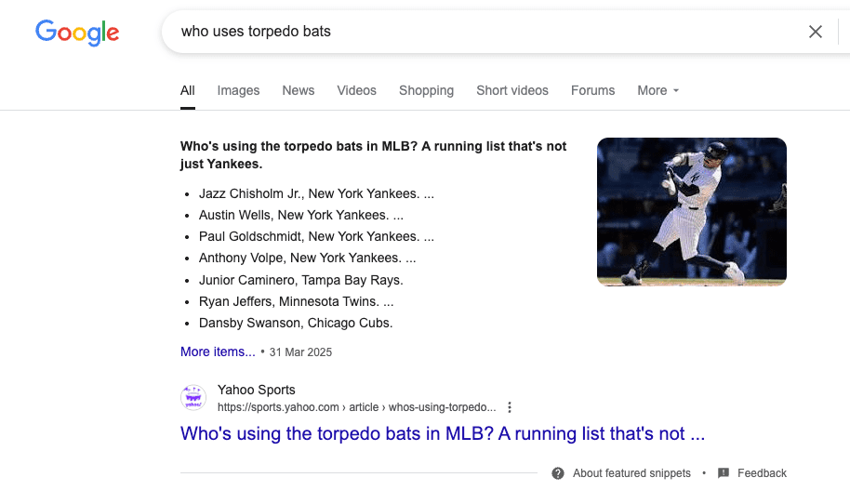Click the Google logo
The image size is (850, 504).
(x=77, y=33)
